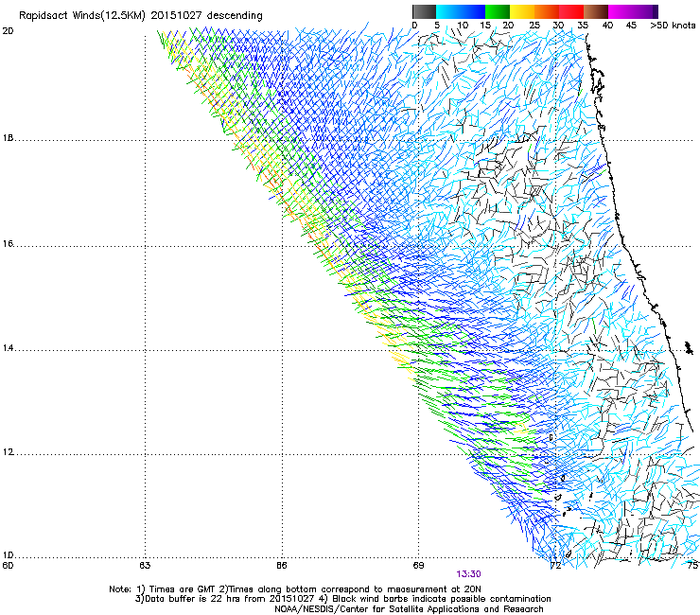Viewport: 700px width, 615px height.
Task: Click the orange 25-30 knots legend swatch
Action: click(547, 11)
